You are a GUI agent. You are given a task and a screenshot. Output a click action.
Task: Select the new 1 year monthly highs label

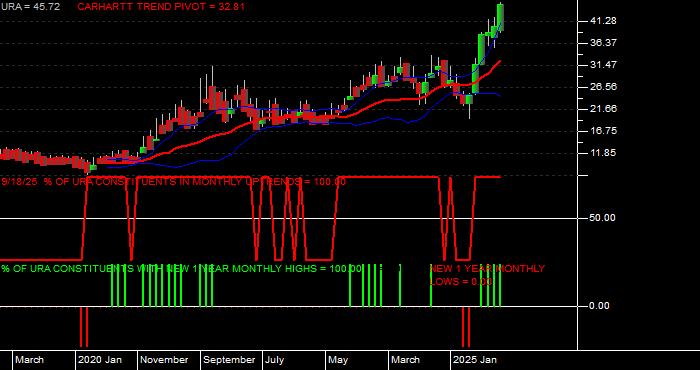[x=181, y=269]
